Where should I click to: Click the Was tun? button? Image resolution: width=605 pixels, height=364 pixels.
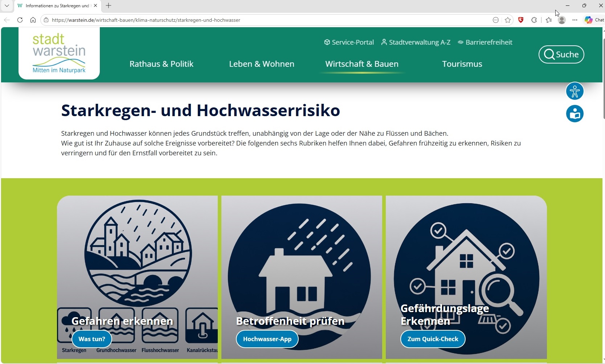(x=92, y=339)
